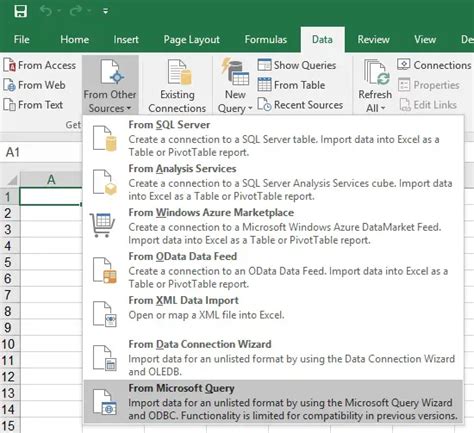Click the Undo arrow in title bar
This screenshot has height=433, width=474.
[x=46, y=11]
